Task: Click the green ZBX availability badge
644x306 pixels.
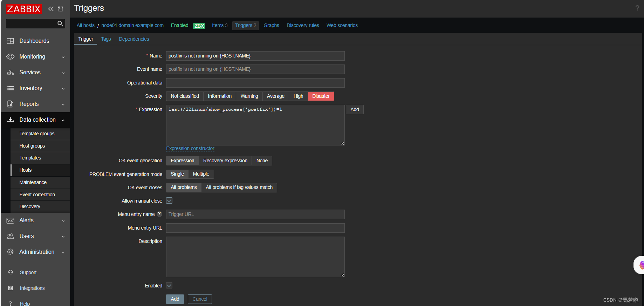Action: click(x=199, y=26)
